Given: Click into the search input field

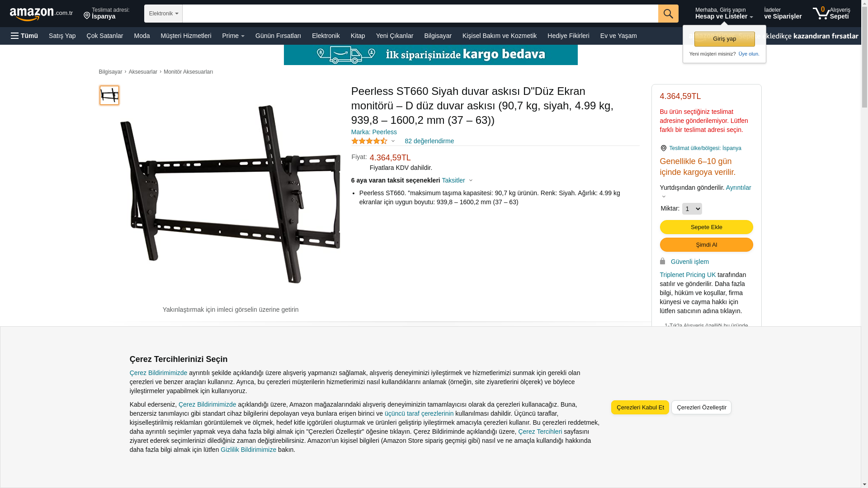Looking at the screenshot, I should [x=420, y=14].
